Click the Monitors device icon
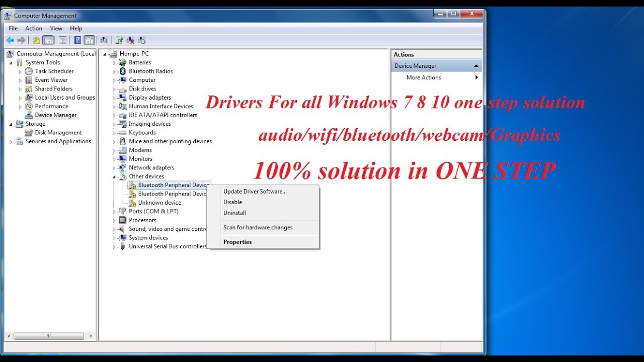 122,159
